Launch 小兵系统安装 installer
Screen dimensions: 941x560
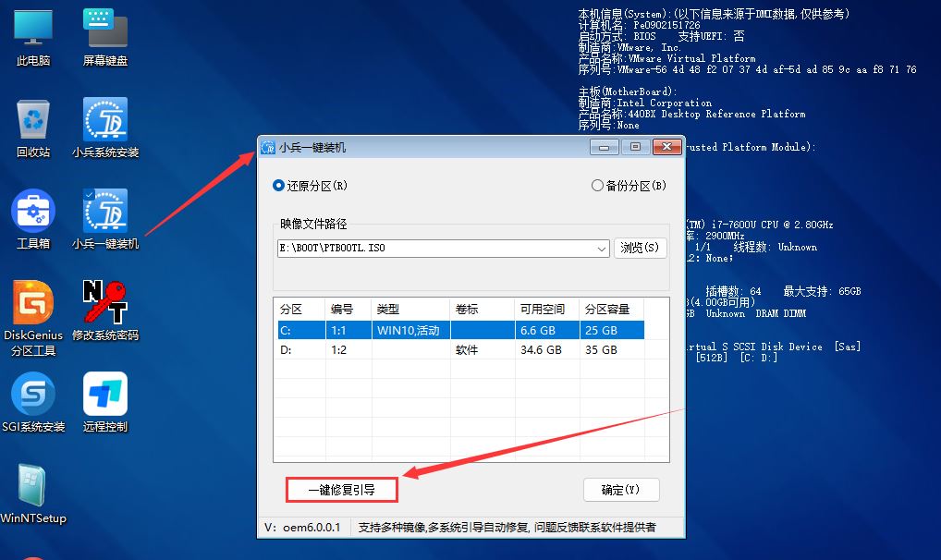pos(104,128)
